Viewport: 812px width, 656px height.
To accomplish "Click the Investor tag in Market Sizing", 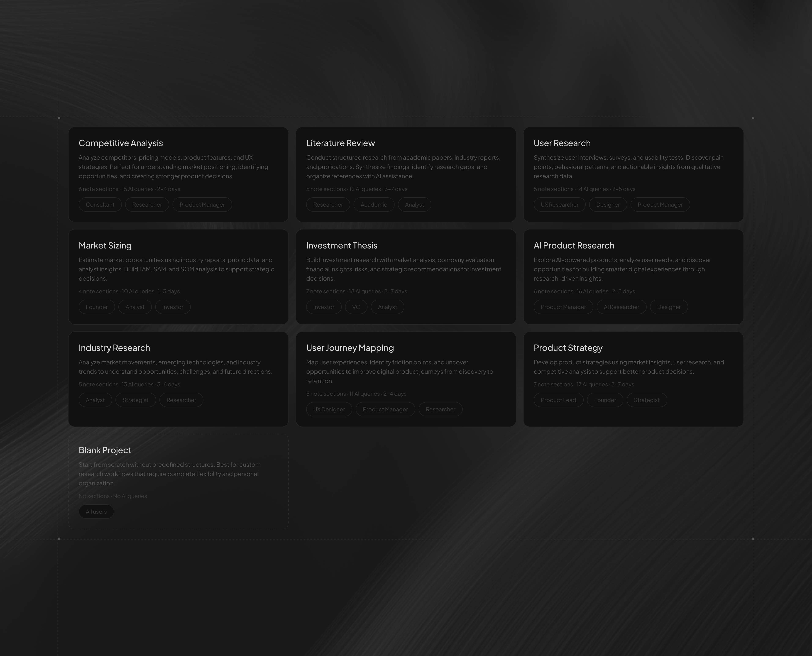I will [173, 307].
